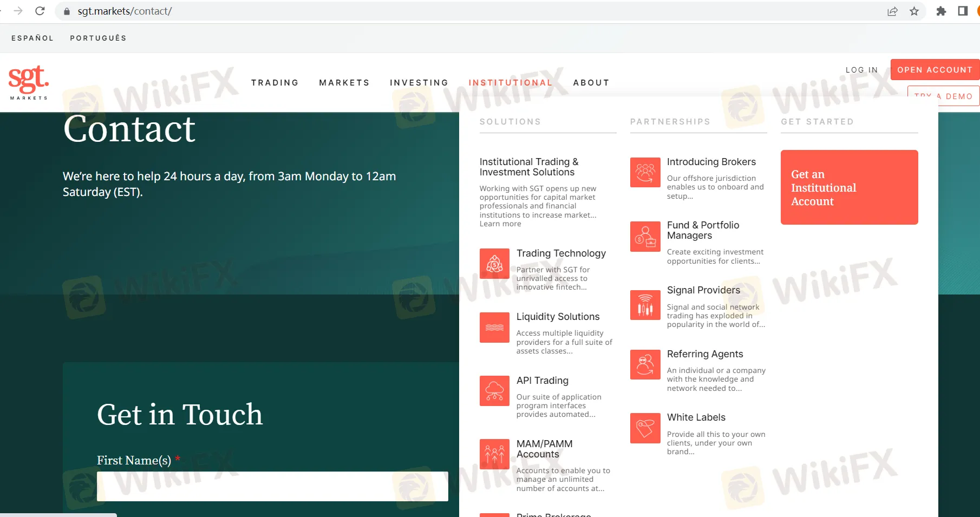
Task: Open Institutional Trading & Investment Solutions link
Action: pyautogui.click(x=529, y=167)
